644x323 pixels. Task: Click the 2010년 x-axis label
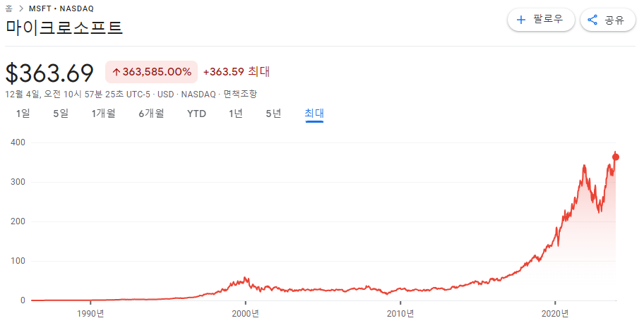(400, 314)
